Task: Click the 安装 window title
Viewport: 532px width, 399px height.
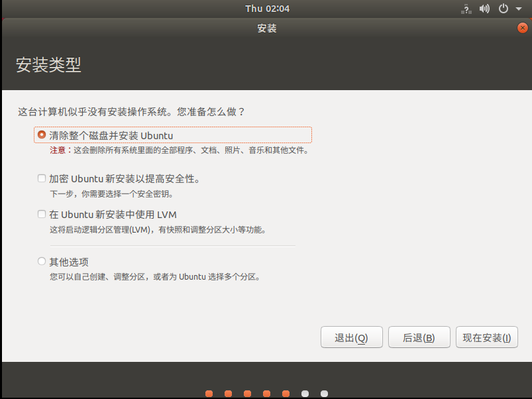Action: (267, 28)
